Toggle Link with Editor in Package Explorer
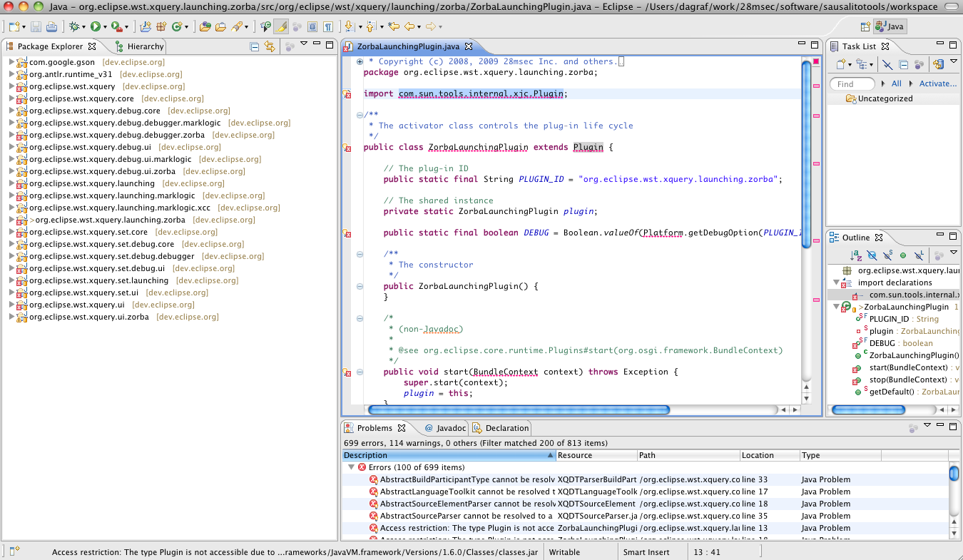 [x=270, y=46]
